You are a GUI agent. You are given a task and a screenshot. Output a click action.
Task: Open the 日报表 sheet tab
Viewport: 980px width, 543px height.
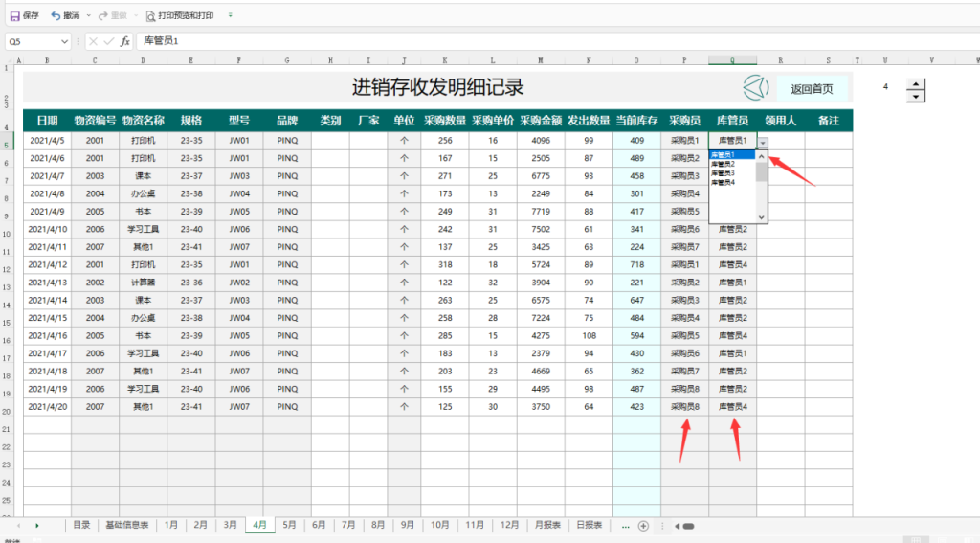[x=590, y=525]
